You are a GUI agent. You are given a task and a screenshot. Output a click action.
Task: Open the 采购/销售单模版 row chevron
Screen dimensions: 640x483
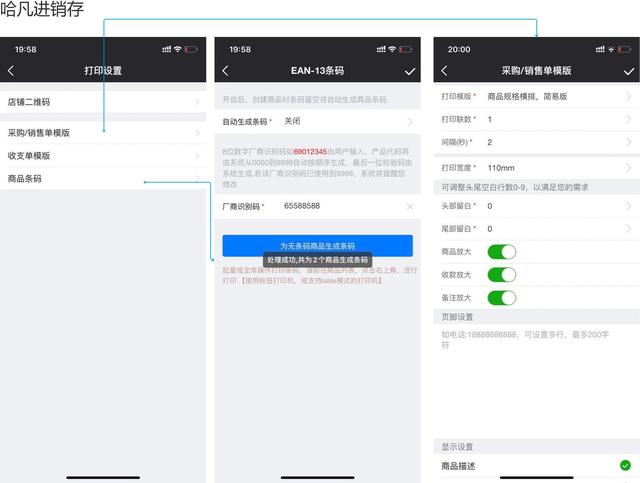pos(197,133)
